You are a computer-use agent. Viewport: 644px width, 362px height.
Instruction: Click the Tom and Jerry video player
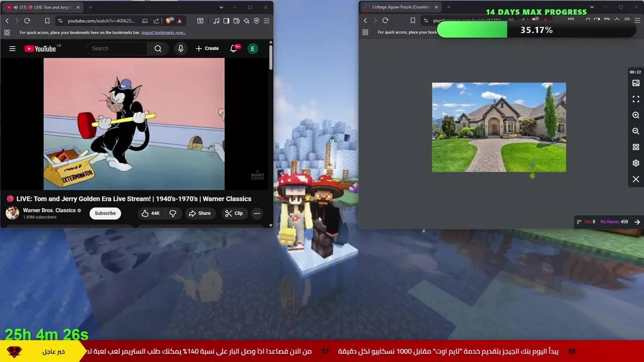[134, 124]
